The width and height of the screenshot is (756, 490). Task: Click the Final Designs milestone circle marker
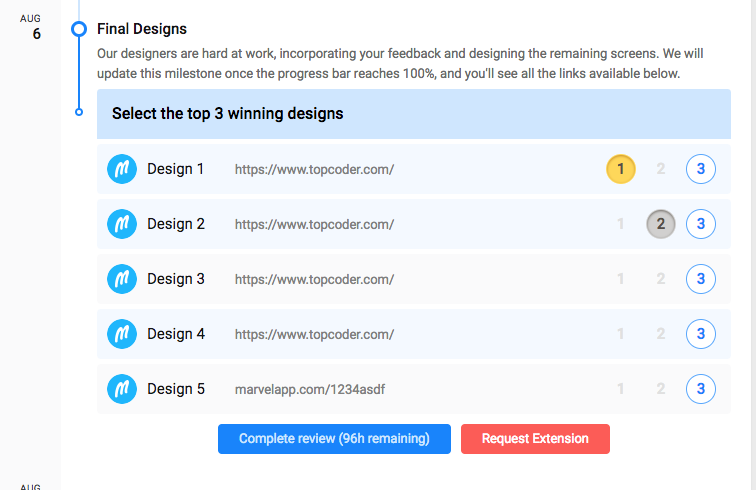[x=79, y=29]
